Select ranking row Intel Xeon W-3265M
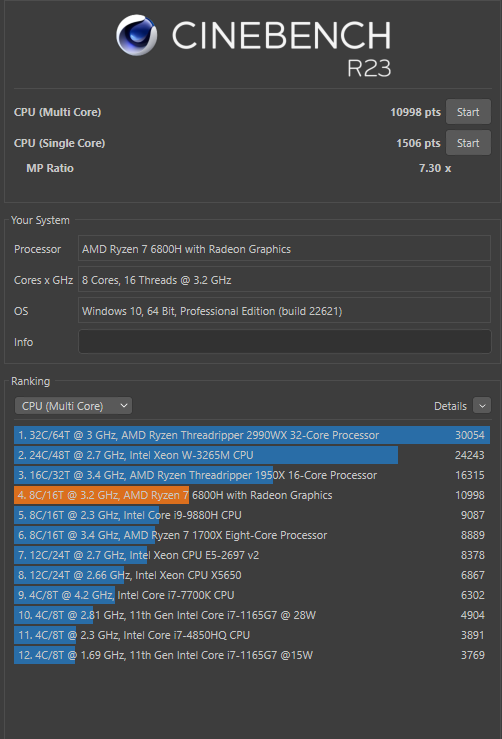This screenshot has width=502, height=739. click(x=252, y=455)
